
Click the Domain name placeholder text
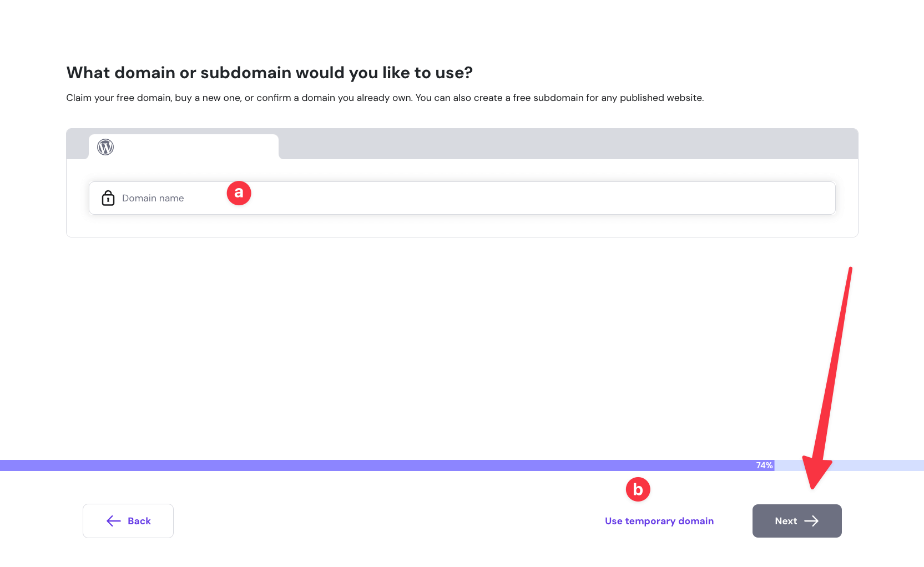153,198
